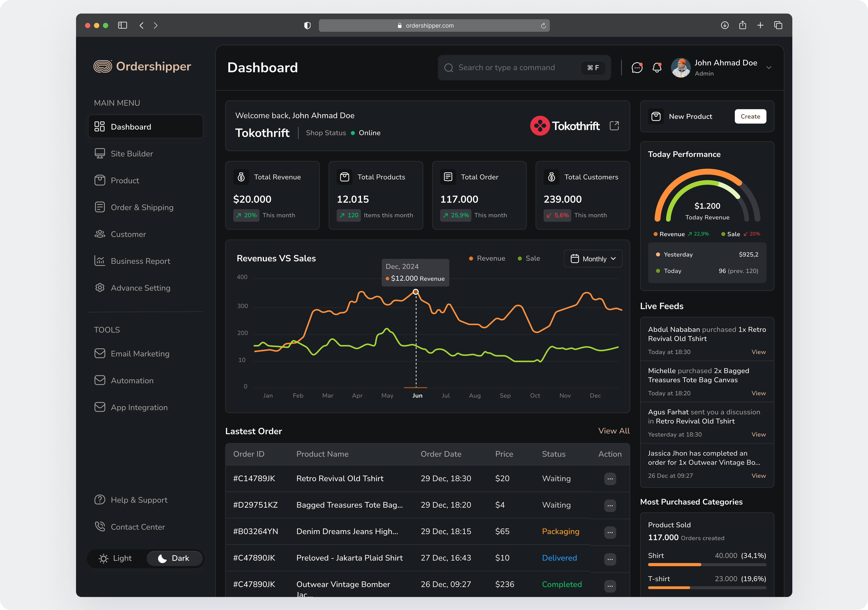Screen dimensions: 868x610
Task: Go to Order & Shipping menu
Action: [x=142, y=208]
